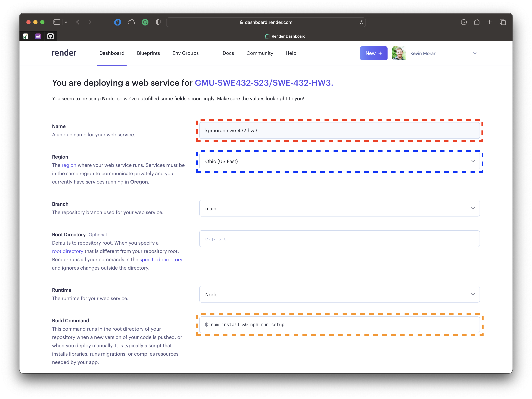Show Safari downloads icon
The height and width of the screenshot is (399, 532).
pos(464,22)
